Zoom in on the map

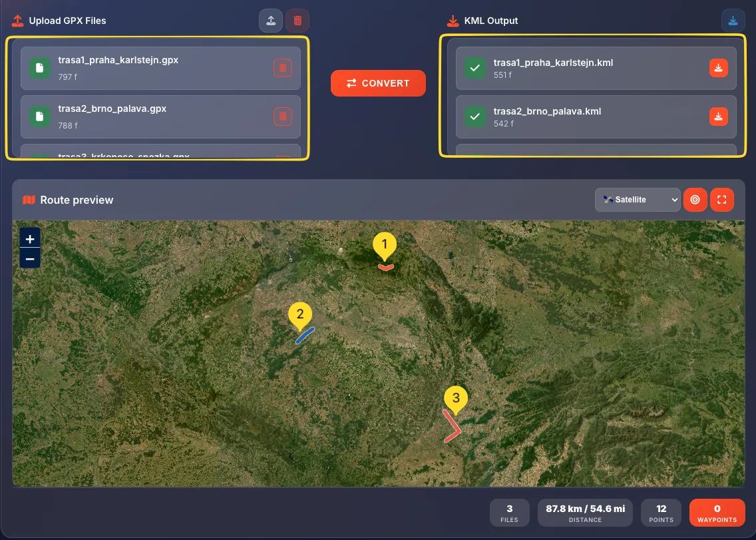click(30, 238)
